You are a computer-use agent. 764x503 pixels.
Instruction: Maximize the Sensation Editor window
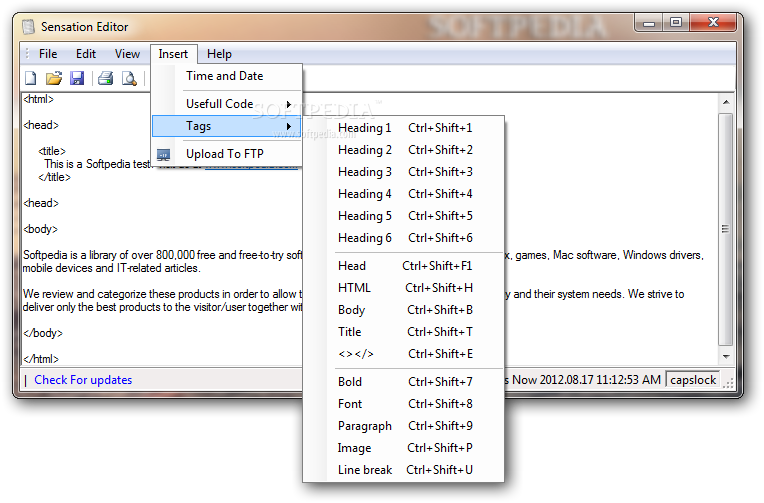675,23
